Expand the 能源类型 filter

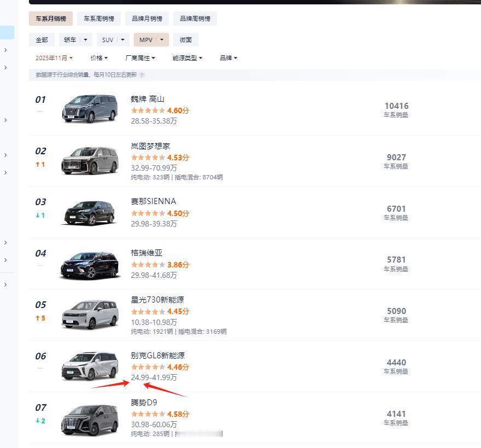[x=187, y=58]
